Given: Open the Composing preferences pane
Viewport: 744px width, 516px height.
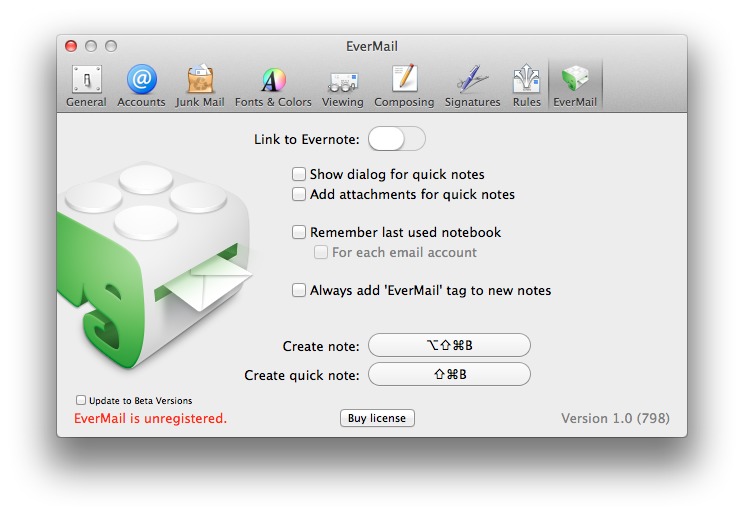Looking at the screenshot, I should click(x=404, y=85).
